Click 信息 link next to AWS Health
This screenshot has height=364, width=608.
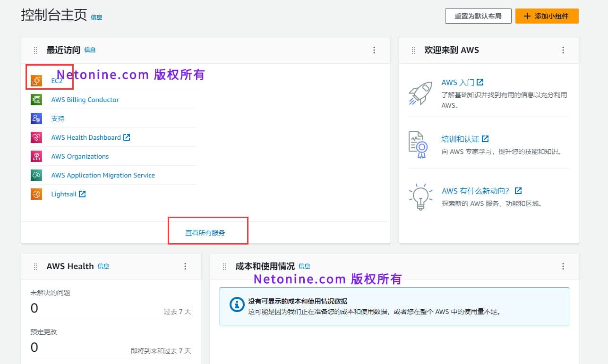[x=103, y=266]
